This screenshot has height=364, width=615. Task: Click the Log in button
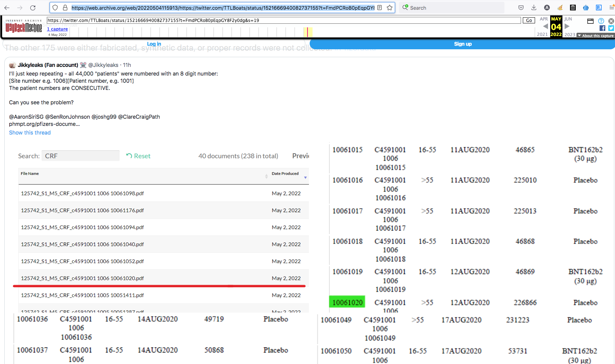(154, 44)
